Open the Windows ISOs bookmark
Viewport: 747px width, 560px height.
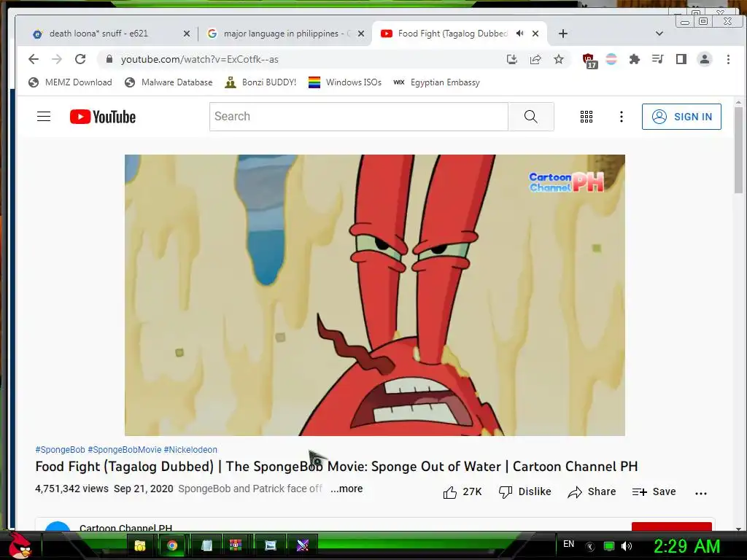click(345, 82)
